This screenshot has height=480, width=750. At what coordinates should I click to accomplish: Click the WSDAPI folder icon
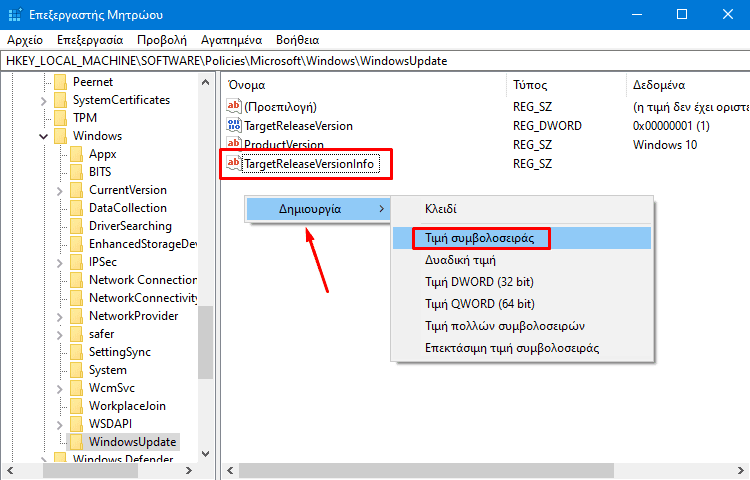pyautogui.click(x=77, y=424)
